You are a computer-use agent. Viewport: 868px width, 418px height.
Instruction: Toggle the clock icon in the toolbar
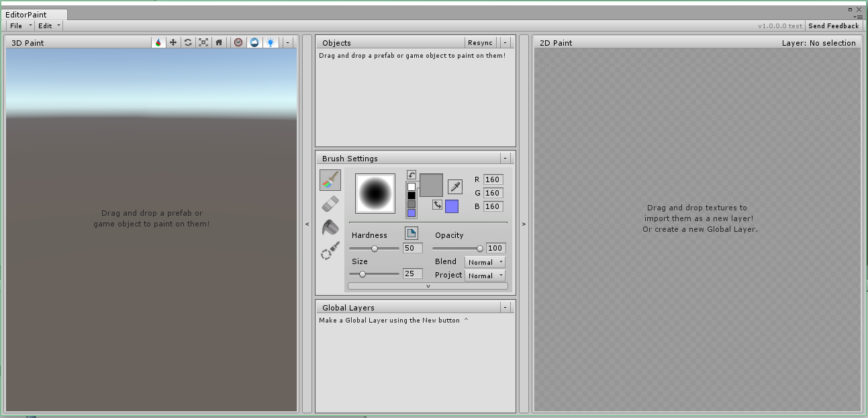(x=238, y=42)
